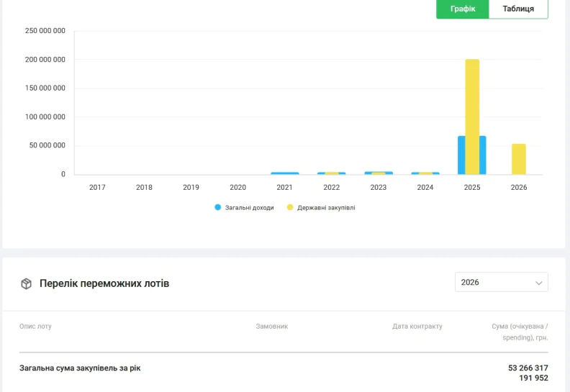Toggle Державні закупівлі legend series
The width and height of the screenshot is (570, 392).
pyautogui.click(x=321, y=207)
